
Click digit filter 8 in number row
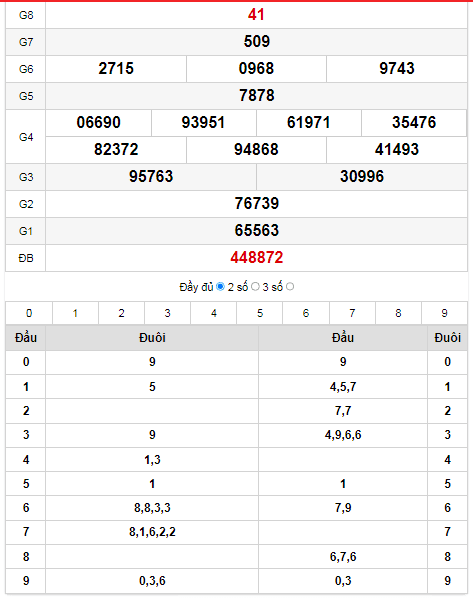click(x=398, y=313)
